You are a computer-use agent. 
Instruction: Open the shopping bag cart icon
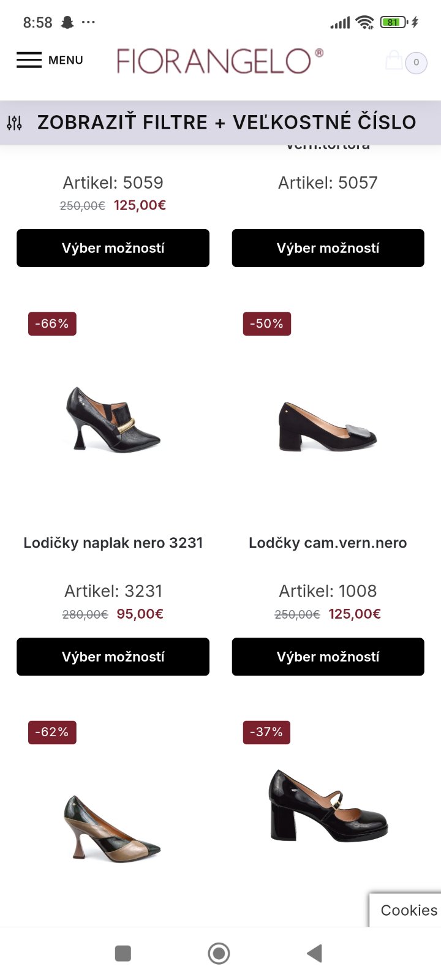pyautogui.click(x=394, y=61)
